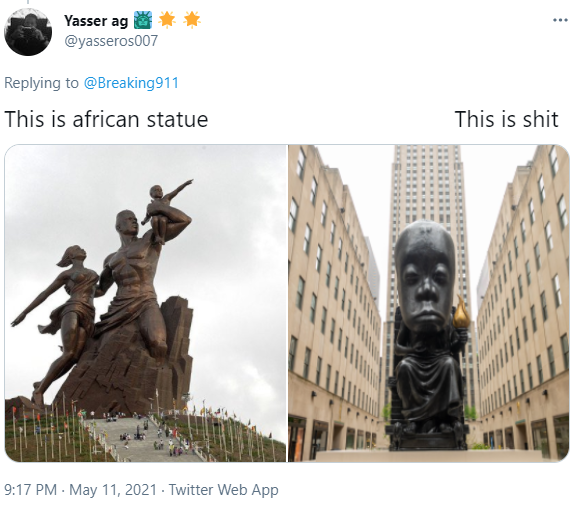Click the staircase with visitors in left photo

(144, 438)
